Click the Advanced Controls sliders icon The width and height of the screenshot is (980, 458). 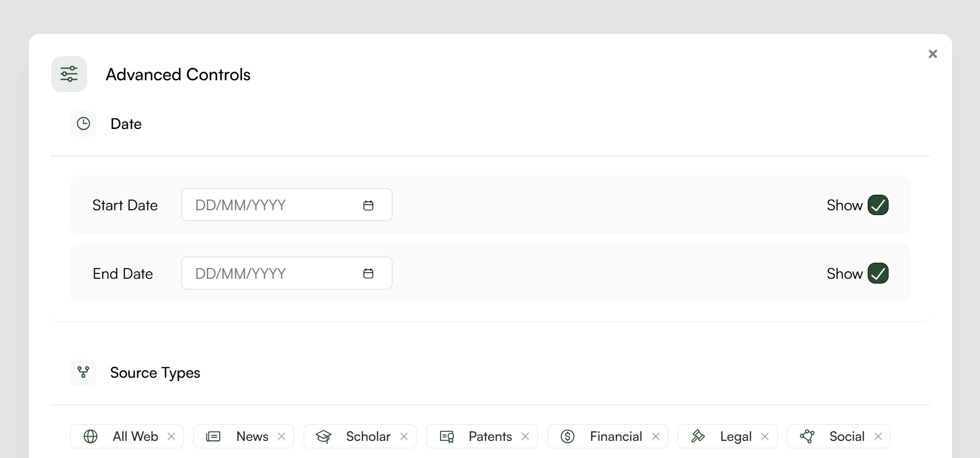tap(69, 74)
